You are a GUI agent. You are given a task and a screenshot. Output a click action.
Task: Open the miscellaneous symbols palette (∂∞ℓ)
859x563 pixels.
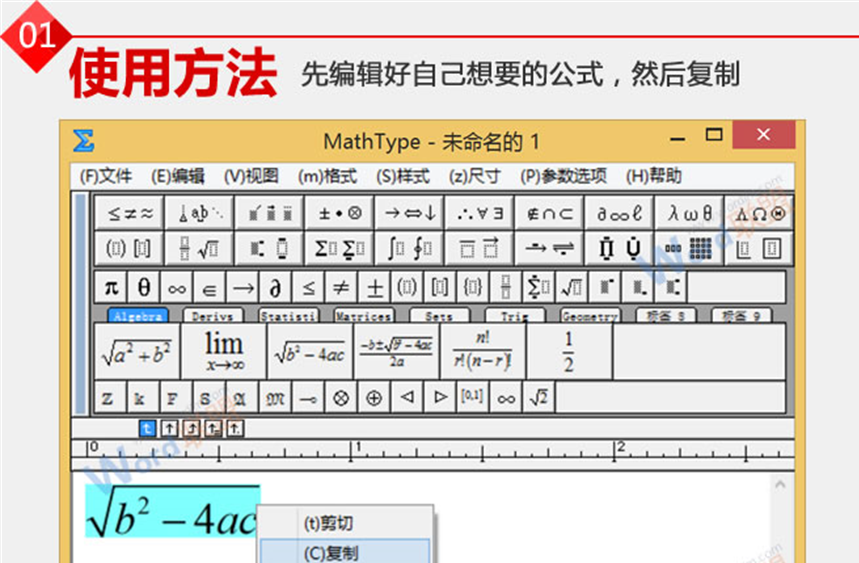coord(619,212)
